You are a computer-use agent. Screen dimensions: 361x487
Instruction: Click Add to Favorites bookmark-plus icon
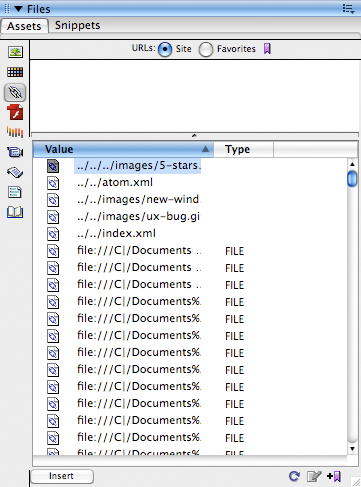coord(334,476)
